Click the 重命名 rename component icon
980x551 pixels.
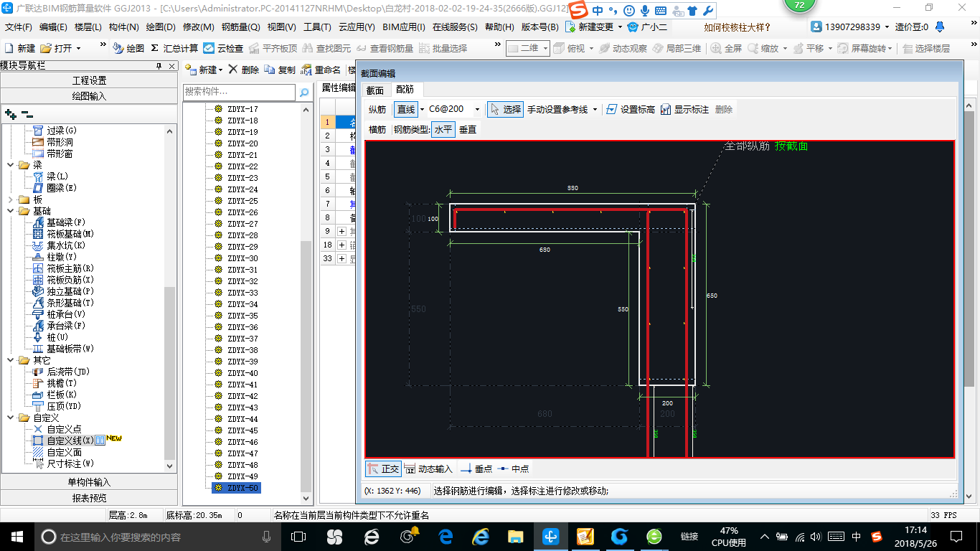[306, 70]
